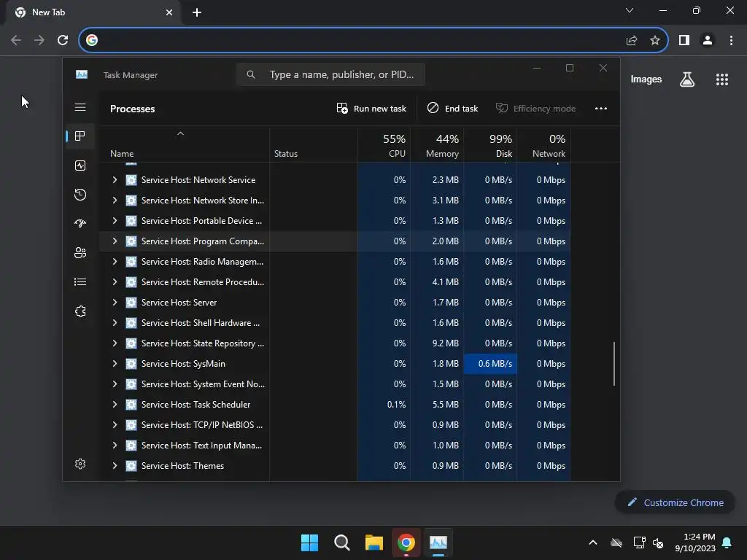Expand Service Host: Server row
Image resolution: width=747 pixels, height=560 pixels.
coord(115,303)
